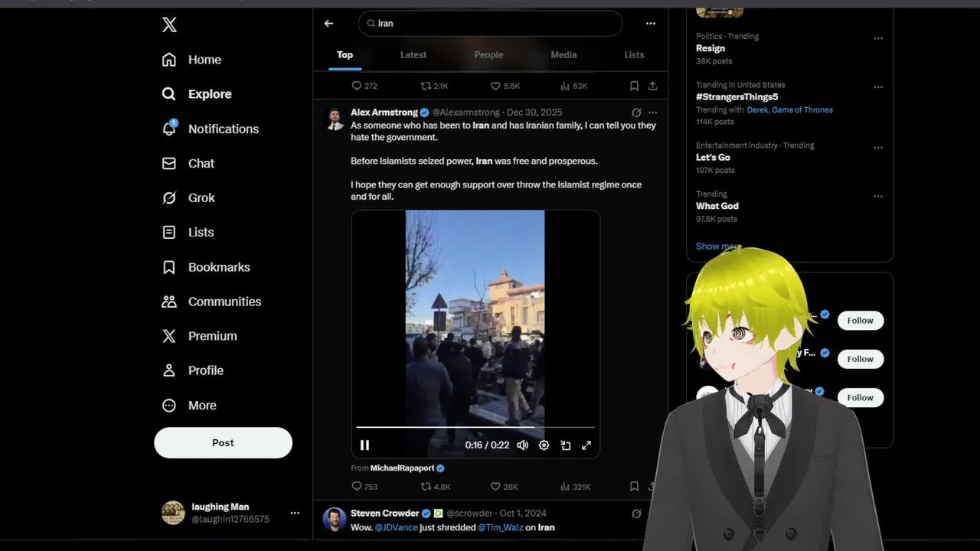Open Bookmarks from sidebar
This screenshot has width=980, height=551.
tap(206, 267)
